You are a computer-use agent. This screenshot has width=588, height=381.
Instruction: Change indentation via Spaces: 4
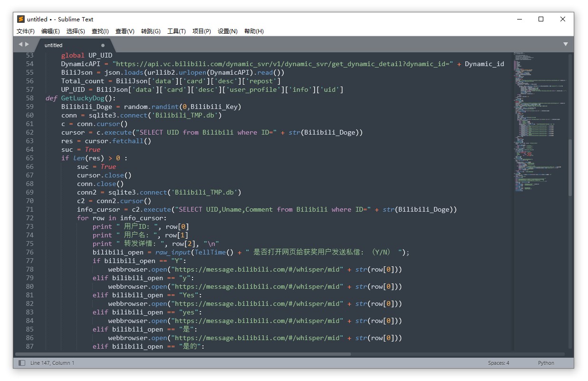[x=498, y=363]
